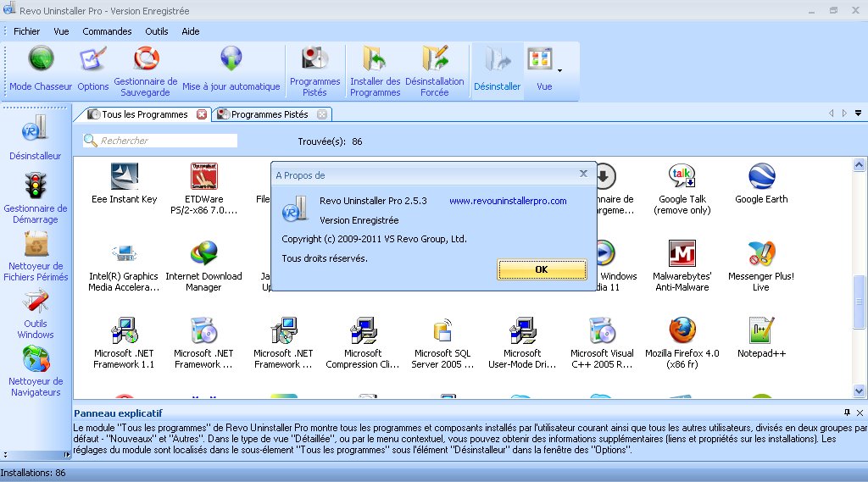Viewport: 868px width, 482px height.
Task: Switch to Tous les Programmes tab
Action: 144,114
